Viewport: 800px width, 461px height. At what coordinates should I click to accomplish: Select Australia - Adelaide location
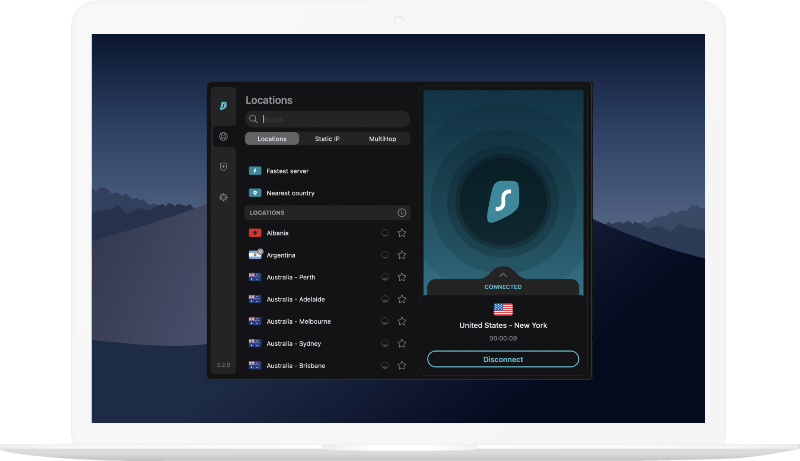[x=328, y=299]
